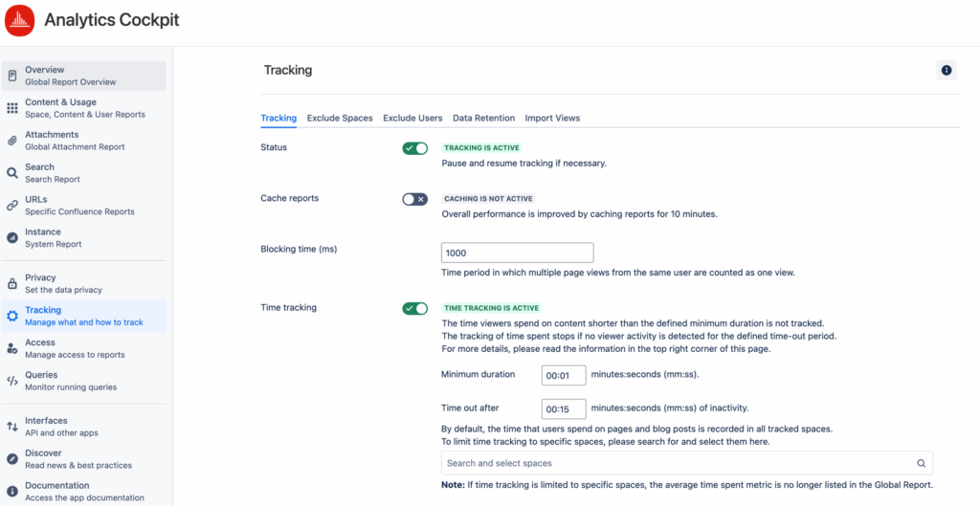Enable the Cache reports toggle
Screen dimensions: 980x506
[415, 199]
